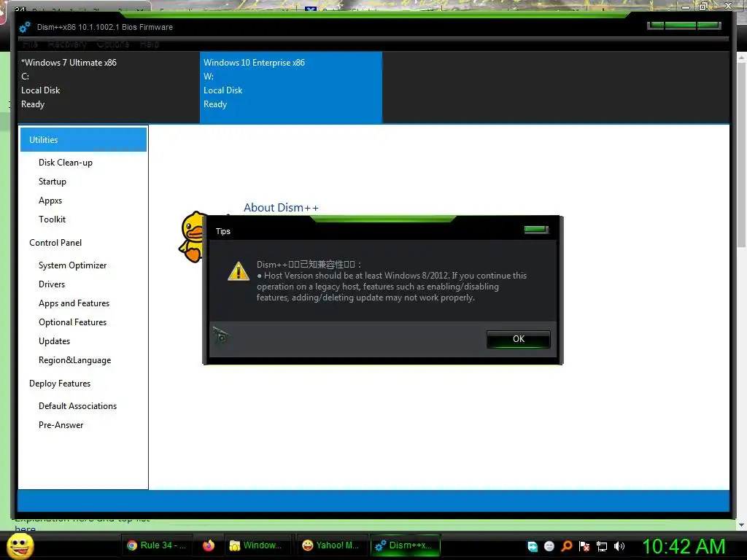Image resolution: width=747 pixels, height=560 pixels.
Task: Click the network tray icon
Action: click(x=602, y=546)
